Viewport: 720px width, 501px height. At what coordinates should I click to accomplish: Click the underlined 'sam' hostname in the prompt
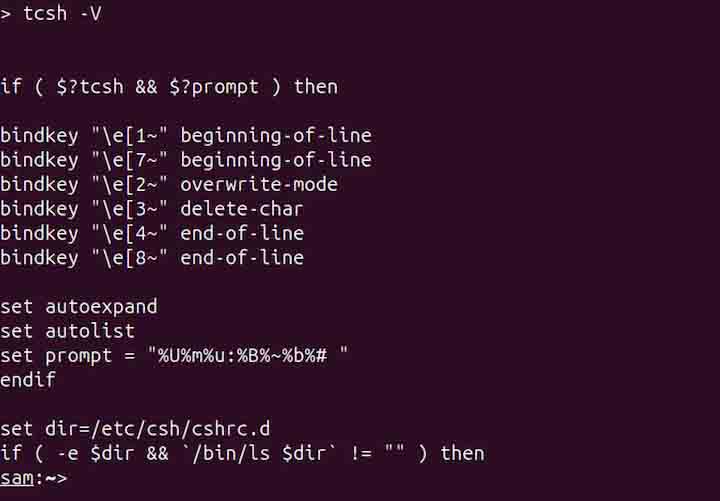[17, 478]
